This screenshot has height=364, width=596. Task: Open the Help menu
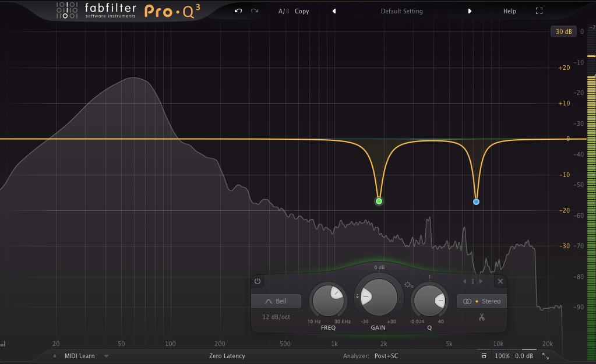click(509, 11)
